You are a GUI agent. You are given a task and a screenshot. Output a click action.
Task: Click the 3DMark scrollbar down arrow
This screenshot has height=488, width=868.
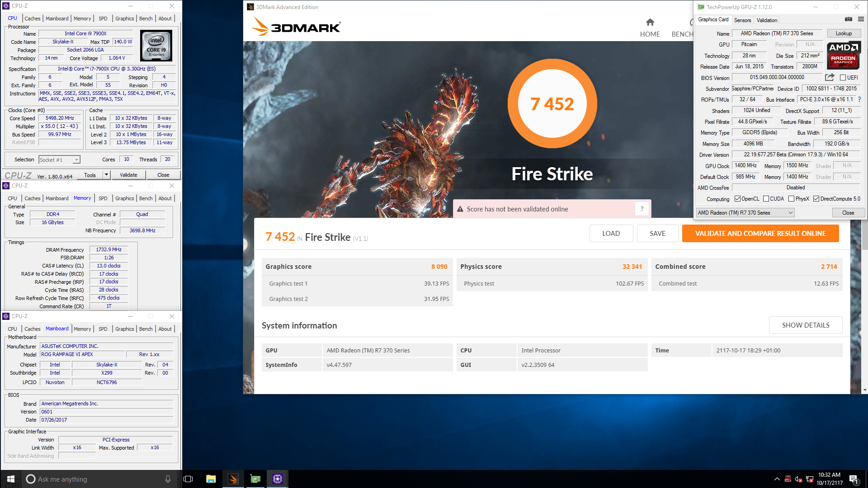coord(865,390)
